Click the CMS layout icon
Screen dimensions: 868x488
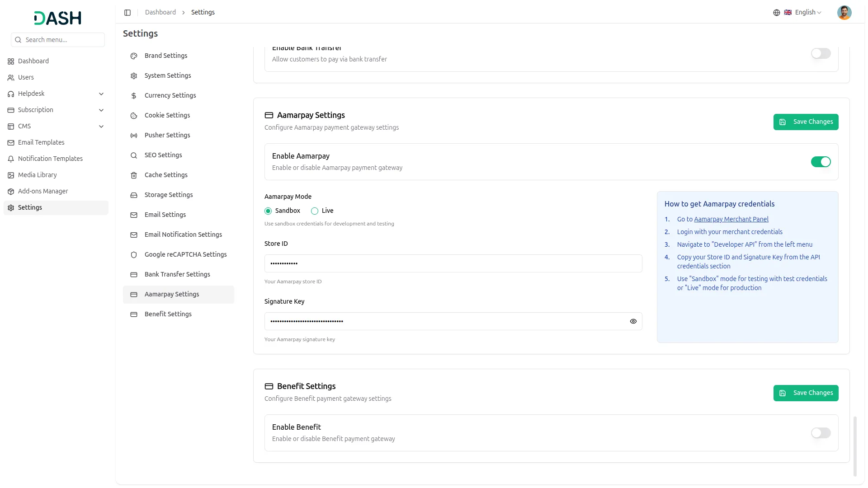11,127
